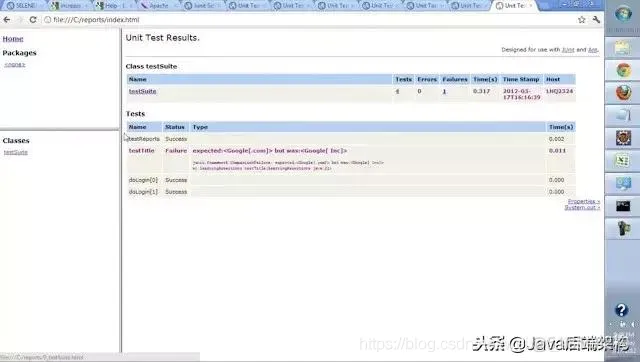Bookmark this page with the star icon
Screen dimensions: 640x362
(x=582, y=20)
